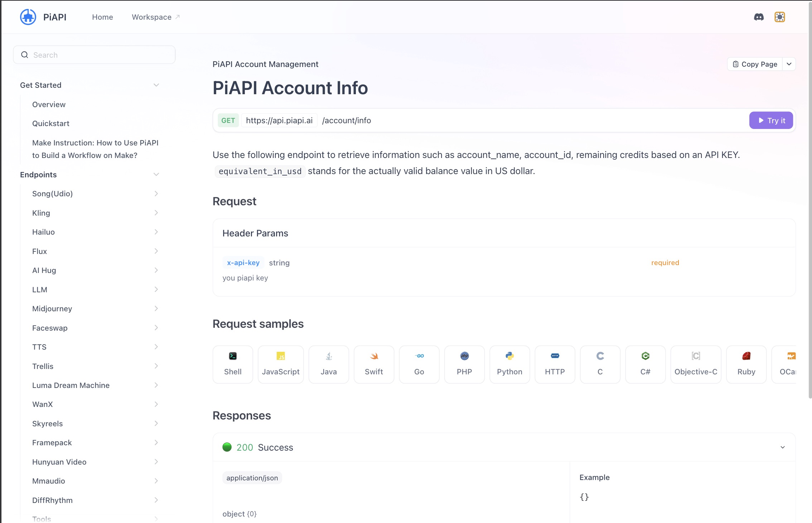Click the Copy Page button

coord(755,64)
